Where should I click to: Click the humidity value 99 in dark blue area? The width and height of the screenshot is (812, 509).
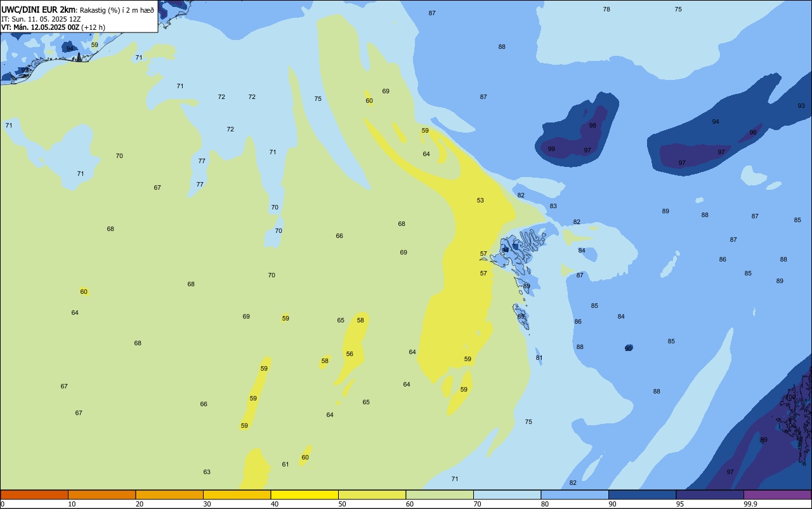(x=551, y=149)
